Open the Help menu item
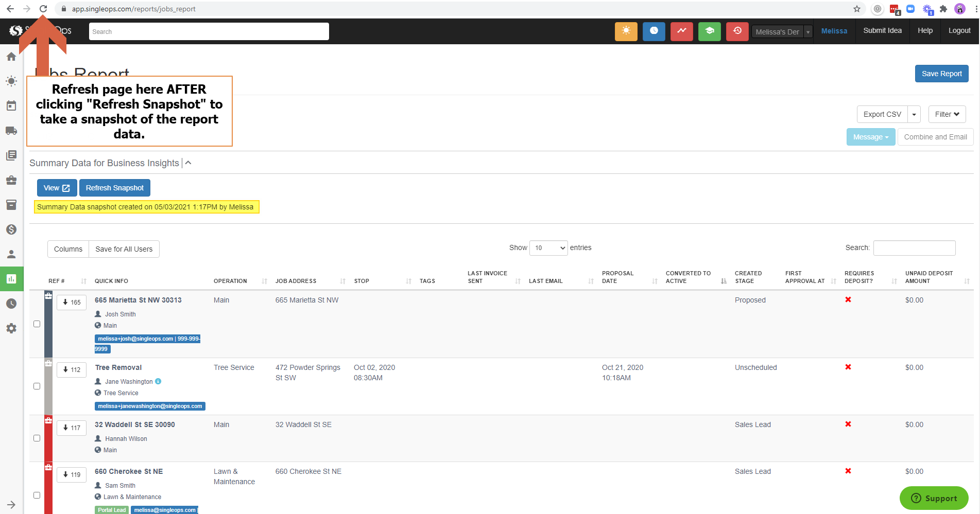The width and height of the screenshot is (980, 514). pyautogui.click(x=925, y=31)
